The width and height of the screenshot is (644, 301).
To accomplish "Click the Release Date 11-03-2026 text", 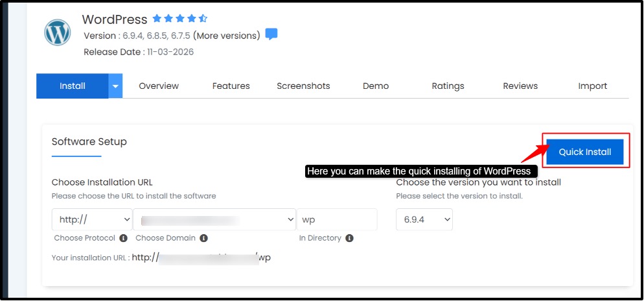I will click(139, 53).
